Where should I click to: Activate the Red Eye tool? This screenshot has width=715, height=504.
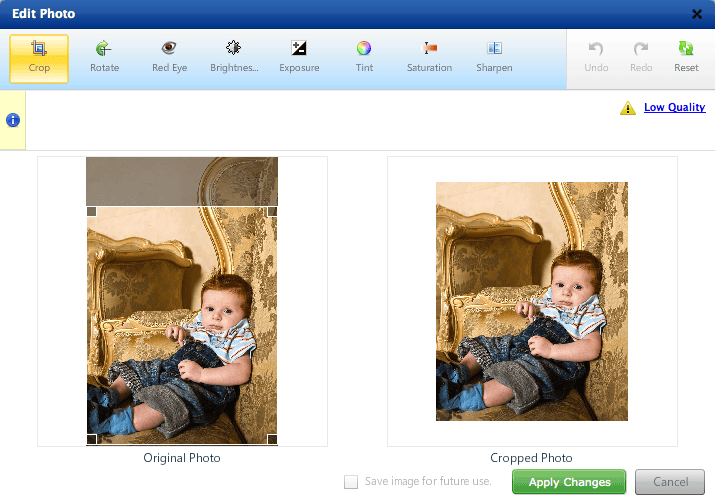169,59
